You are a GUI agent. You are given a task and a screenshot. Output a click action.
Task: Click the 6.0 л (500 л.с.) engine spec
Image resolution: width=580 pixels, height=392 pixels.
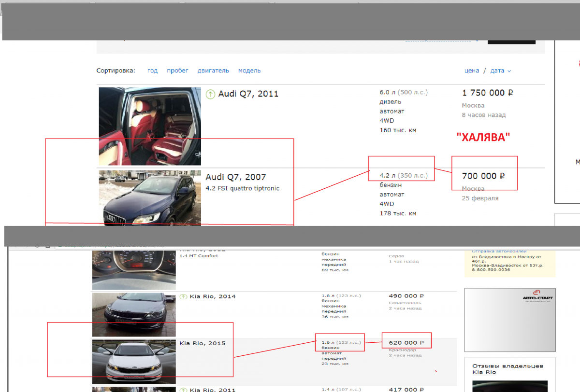[404, 92]
